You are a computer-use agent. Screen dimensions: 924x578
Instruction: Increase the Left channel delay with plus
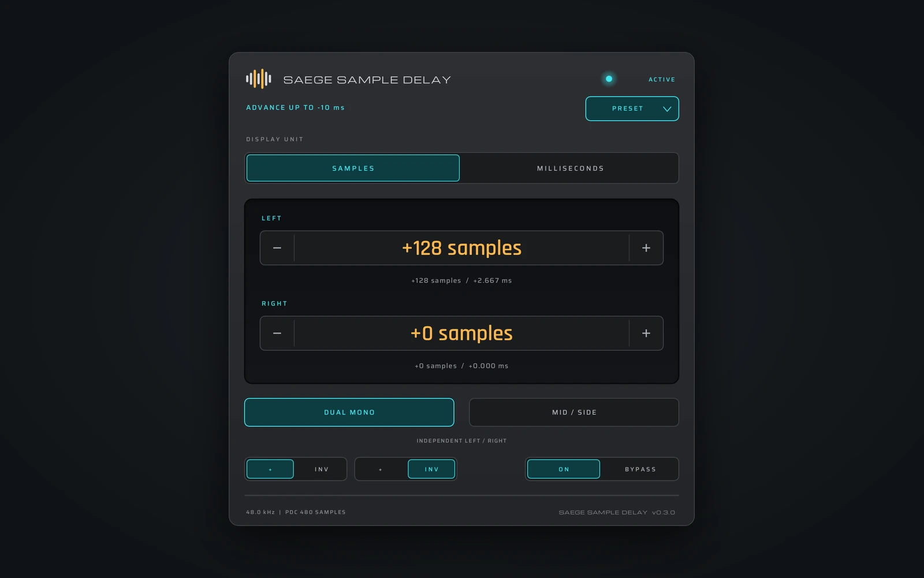pos(646,248)
